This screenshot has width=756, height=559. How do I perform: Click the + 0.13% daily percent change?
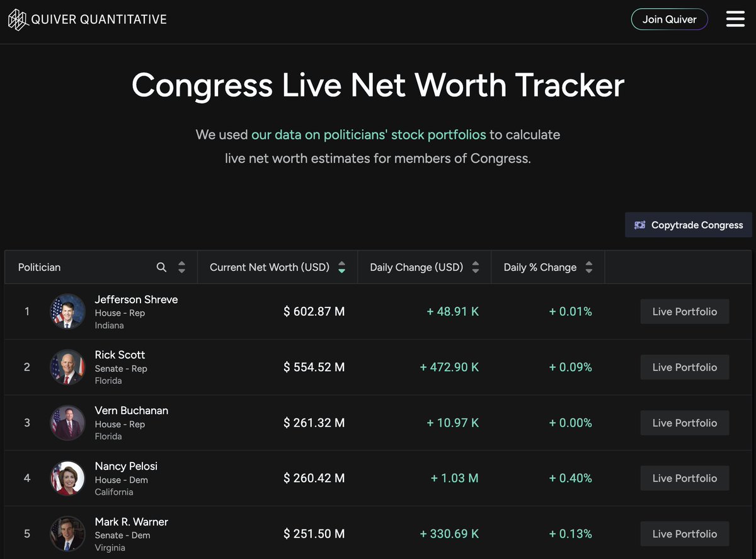[x=571, y=534]
